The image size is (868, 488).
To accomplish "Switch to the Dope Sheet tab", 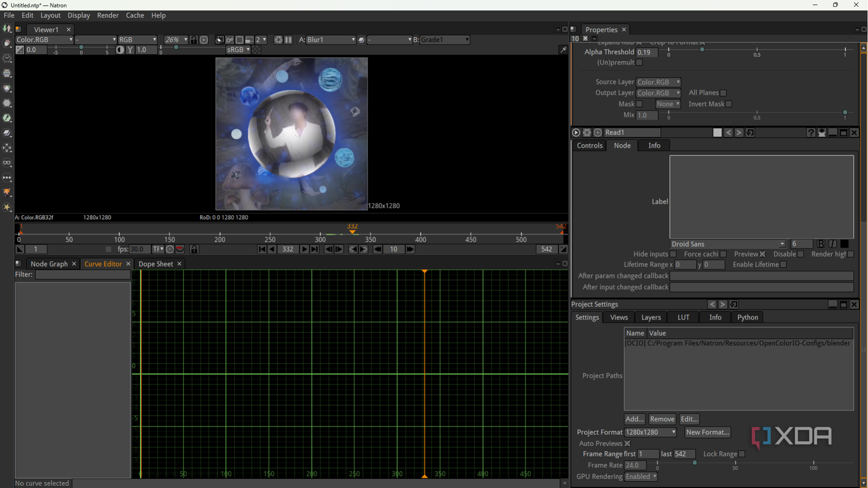I will point(156,264).
